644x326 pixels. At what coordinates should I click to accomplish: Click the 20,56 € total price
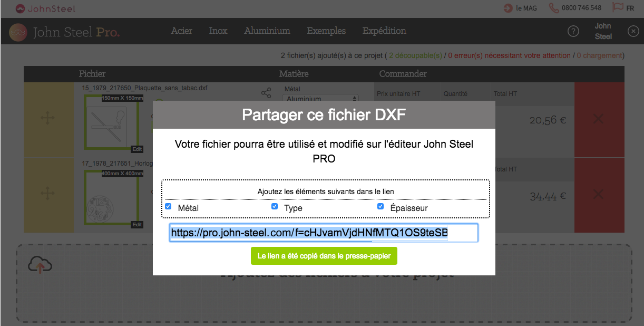(x=548, y=120)
